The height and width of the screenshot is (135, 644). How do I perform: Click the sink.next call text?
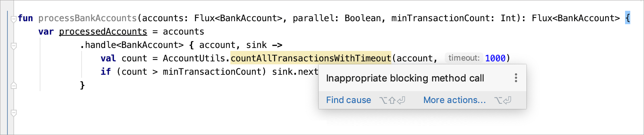[x=295, y=72]
